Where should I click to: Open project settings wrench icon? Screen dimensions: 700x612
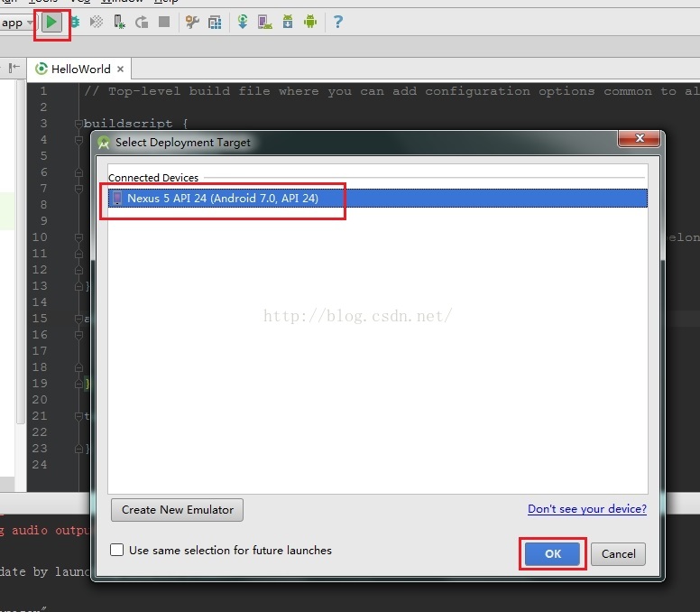click(x=192, y=22)
